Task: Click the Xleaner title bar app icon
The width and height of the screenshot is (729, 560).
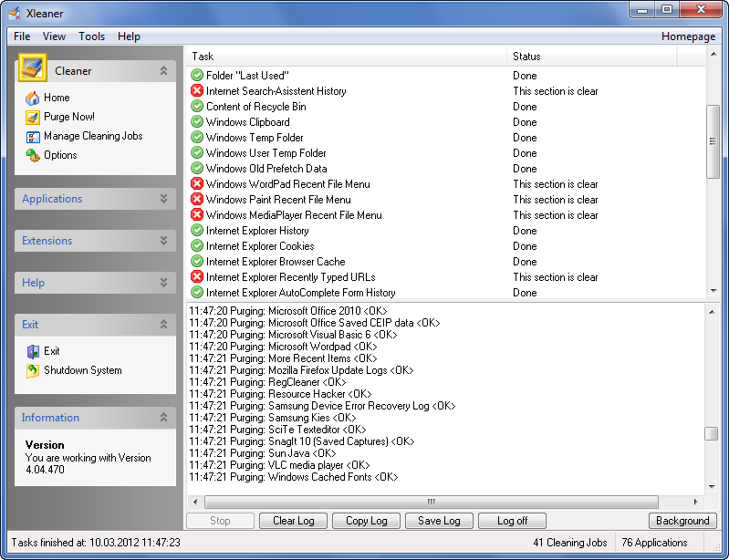Action: [x=15, y=13]
